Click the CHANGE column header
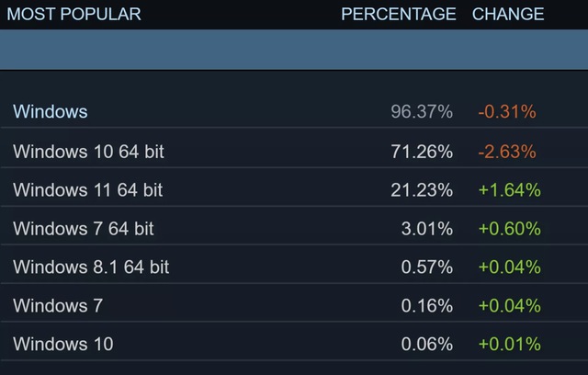The image size is (588, 375). [508, 14]
